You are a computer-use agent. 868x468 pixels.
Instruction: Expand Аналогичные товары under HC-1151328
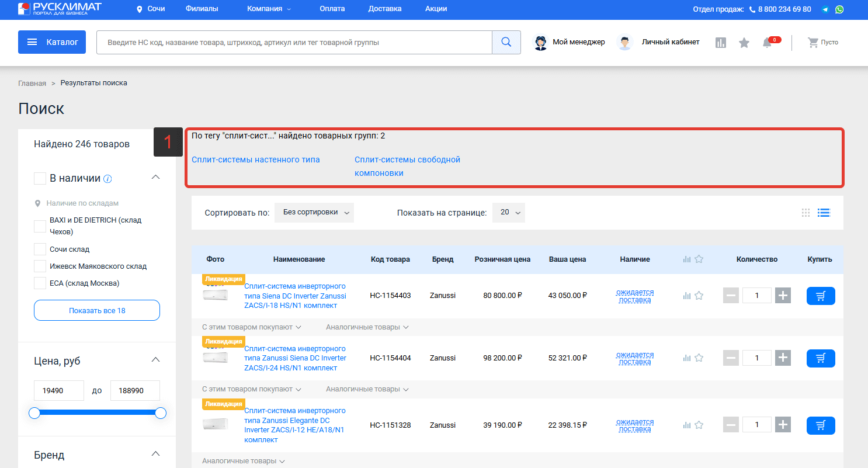coord(244,461)
